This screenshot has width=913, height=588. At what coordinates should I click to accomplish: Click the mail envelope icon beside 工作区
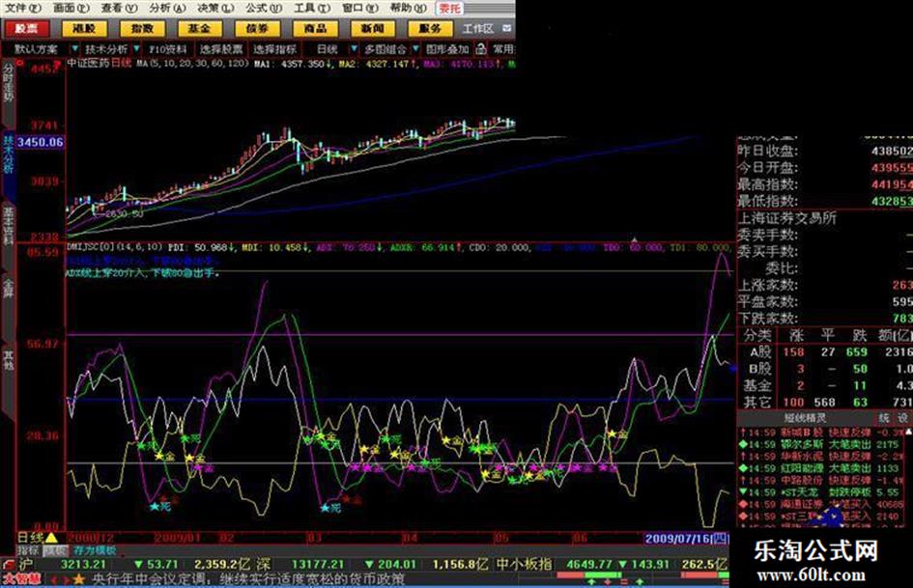tap(506, 28)
